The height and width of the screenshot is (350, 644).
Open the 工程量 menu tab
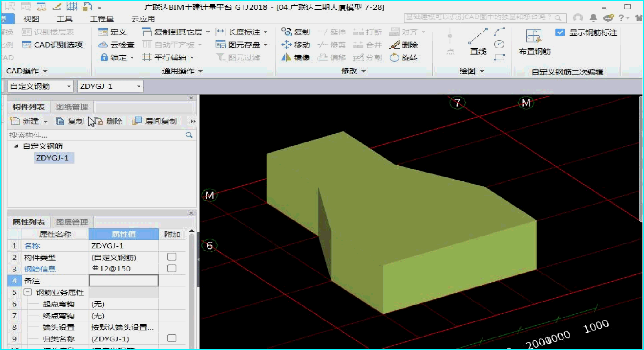pyautogui.click(x=102, y=18)
